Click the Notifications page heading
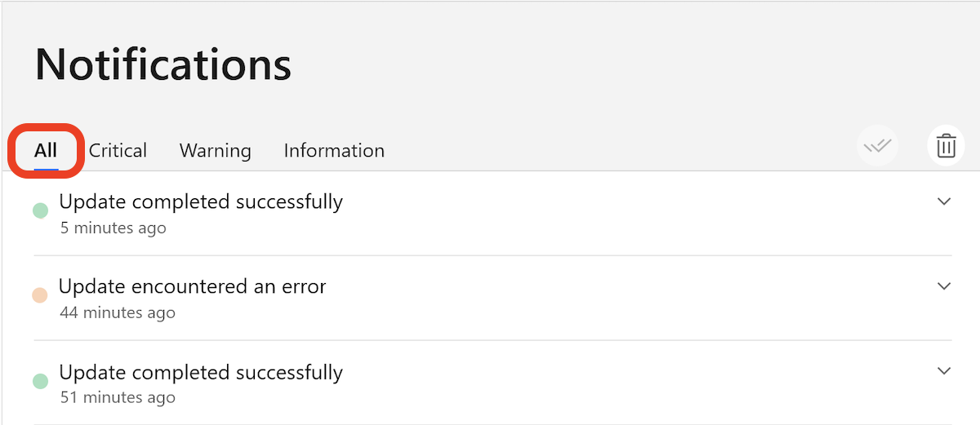Image resolution: width=980 pixels, height=425 pixels. 163,64
